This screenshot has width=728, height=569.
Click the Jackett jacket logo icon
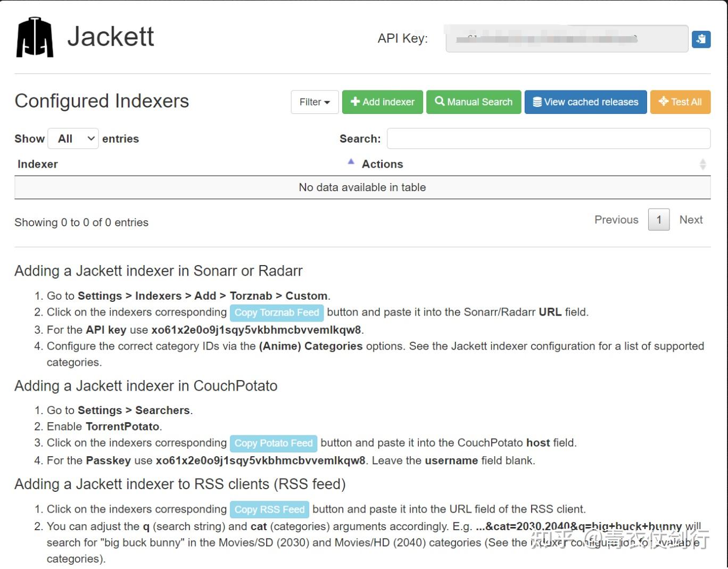[35, 37]
